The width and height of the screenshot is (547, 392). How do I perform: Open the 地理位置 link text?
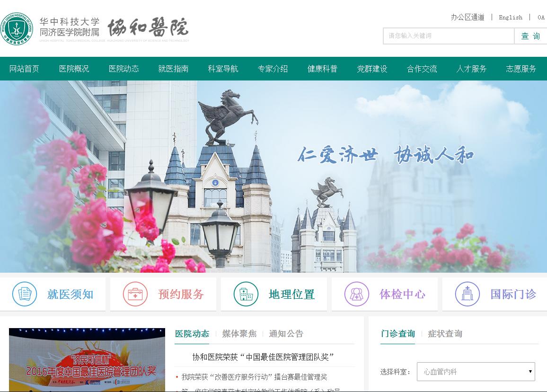click(x=291, y=294)
